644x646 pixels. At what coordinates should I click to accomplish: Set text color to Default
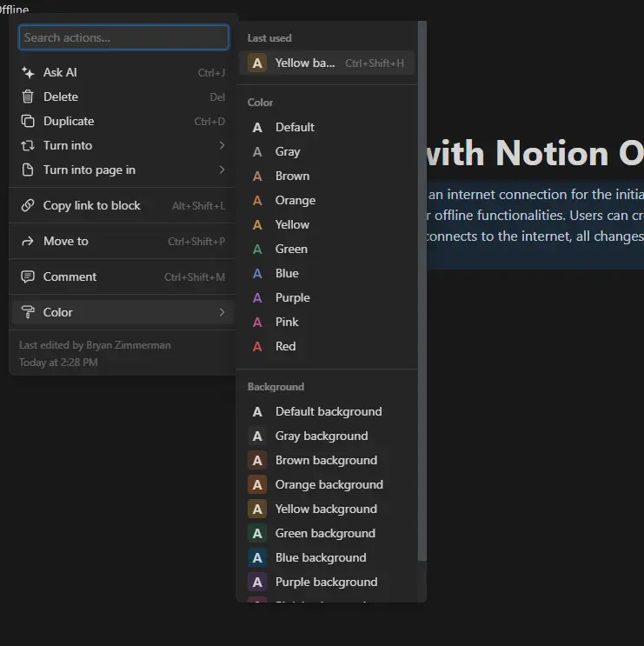point(327,127)
